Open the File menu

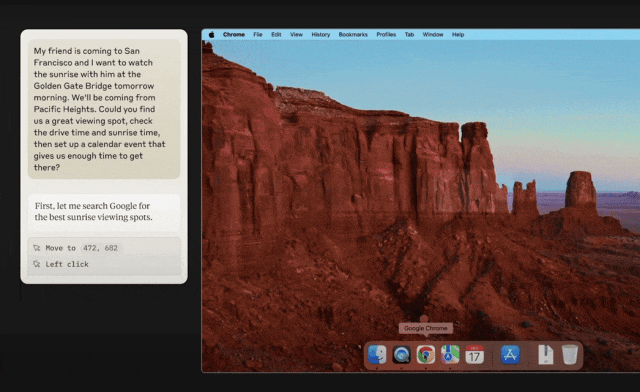coord(258,35)
